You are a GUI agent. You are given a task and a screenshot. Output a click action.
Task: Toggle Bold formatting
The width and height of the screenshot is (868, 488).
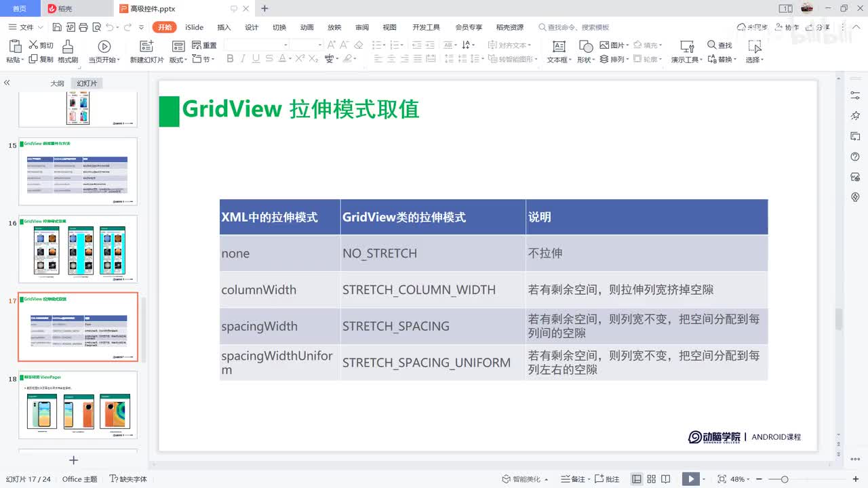230,59
